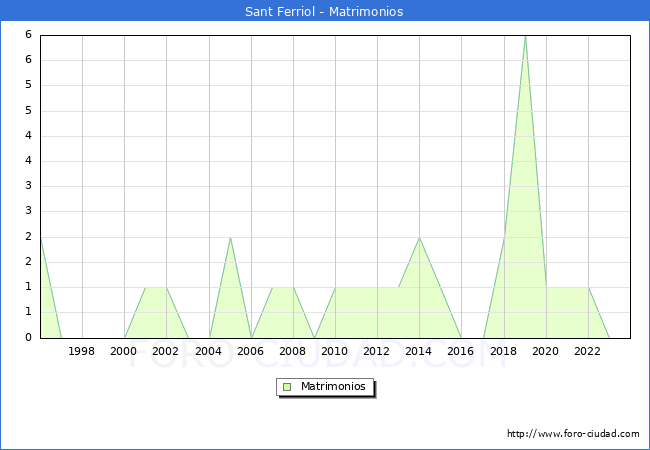Viewport: 650px width, 450px height.
Task: Open the foro-ciudad.com link
Action: tap(573, 434)
